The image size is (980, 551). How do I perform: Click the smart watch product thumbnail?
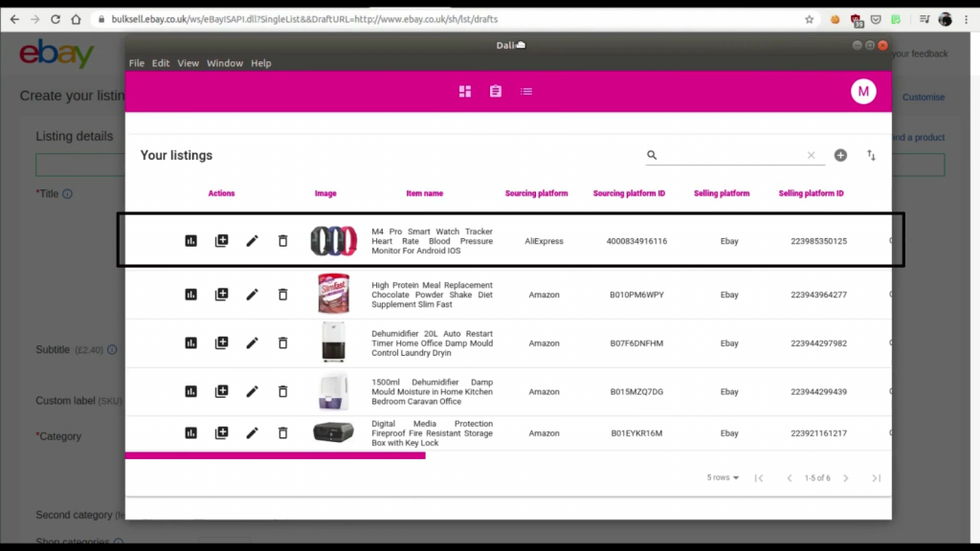click(x=334, y=241)
